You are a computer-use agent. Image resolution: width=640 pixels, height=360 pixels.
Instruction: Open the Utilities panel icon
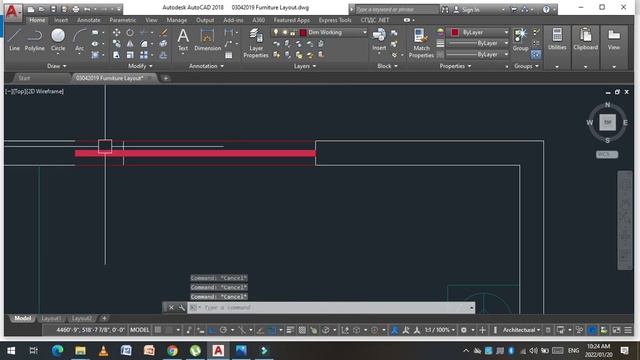pos(557,40)
